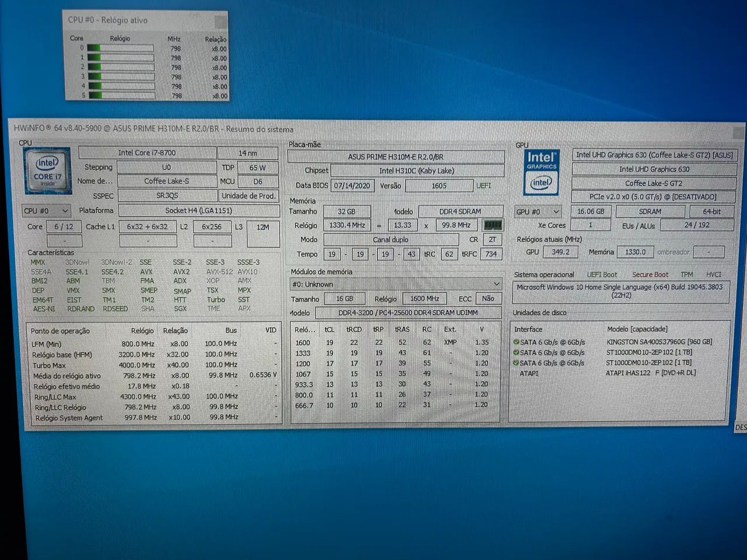747x560 pixels.
Task: Select the Coffee Lake-S GT2 GPU field
Action: point(653,183)
